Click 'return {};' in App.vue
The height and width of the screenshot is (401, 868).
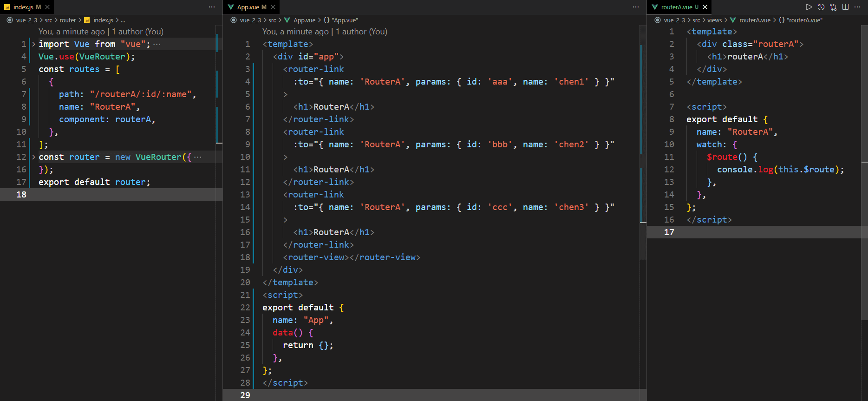pos(308,345)
